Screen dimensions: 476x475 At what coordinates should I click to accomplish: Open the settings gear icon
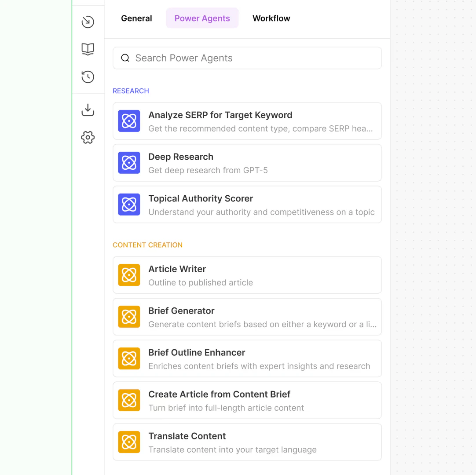pyautogui.click(x=88, y=137)
